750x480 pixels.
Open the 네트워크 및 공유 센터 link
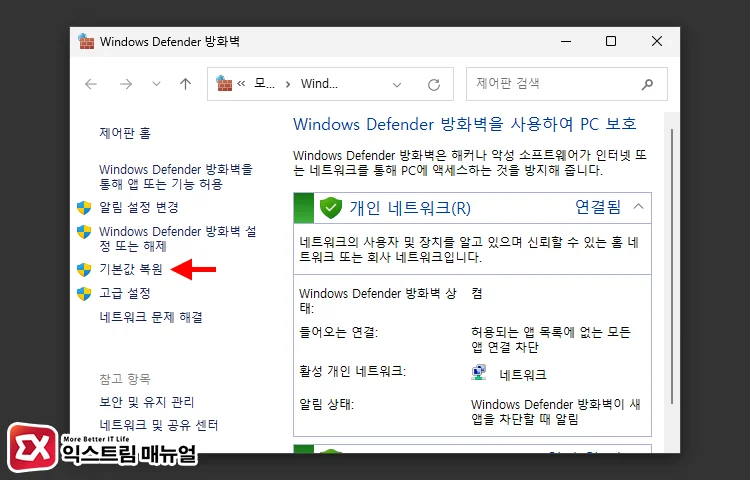159,425
